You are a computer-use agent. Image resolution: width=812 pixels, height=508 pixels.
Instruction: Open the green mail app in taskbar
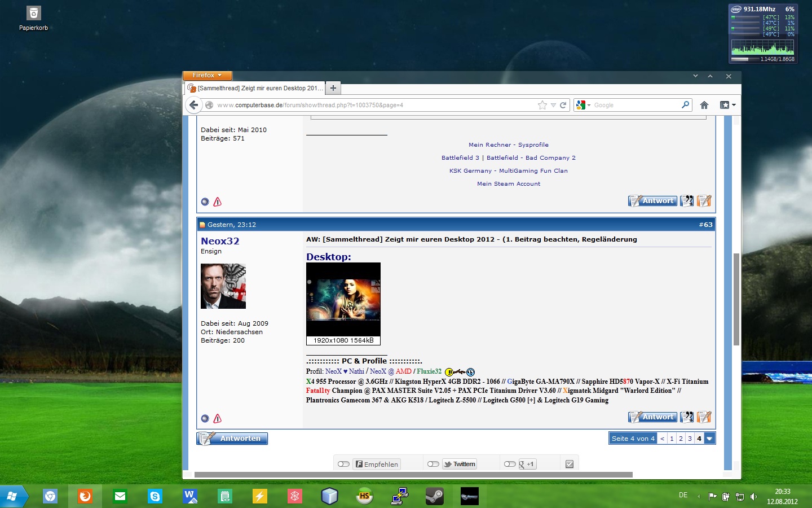point(120,496)
